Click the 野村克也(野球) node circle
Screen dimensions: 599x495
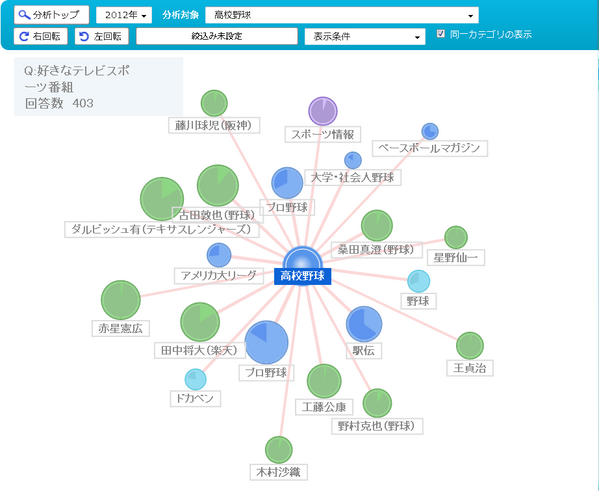pyautogui.click(x=377, y=403)
